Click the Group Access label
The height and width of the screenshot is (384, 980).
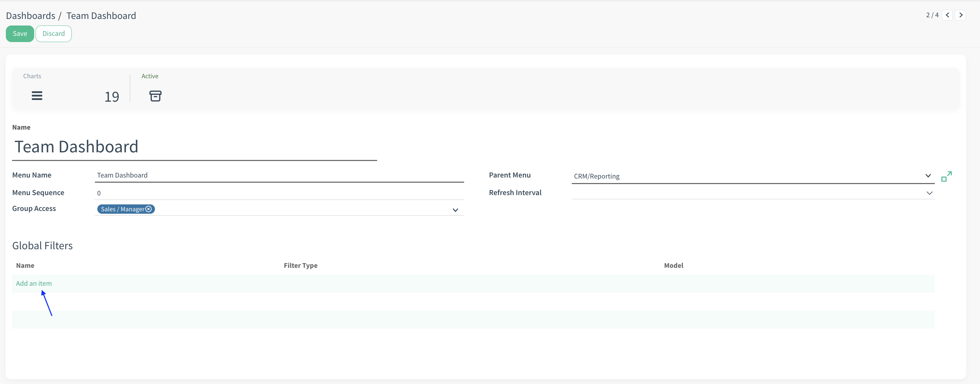click(x=34, y=209)
